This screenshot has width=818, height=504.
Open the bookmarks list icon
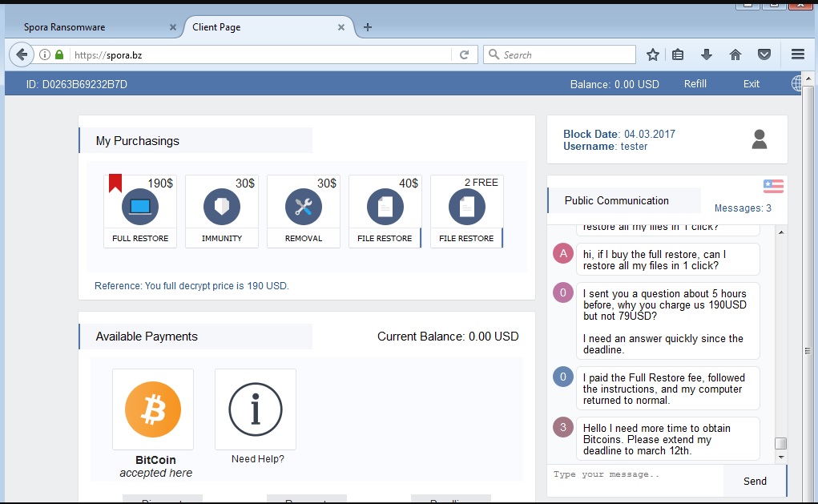(x=678, y=54)
